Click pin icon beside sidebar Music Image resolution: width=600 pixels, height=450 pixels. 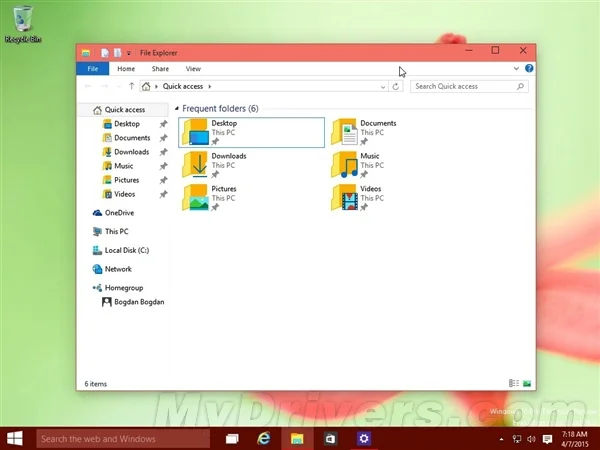[163, 166]
